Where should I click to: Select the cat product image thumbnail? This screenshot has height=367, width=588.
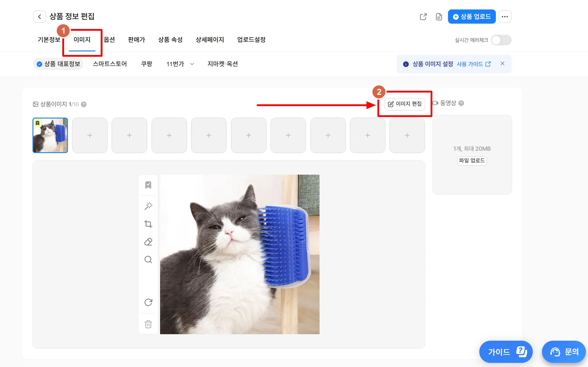[x=50, y=135]
